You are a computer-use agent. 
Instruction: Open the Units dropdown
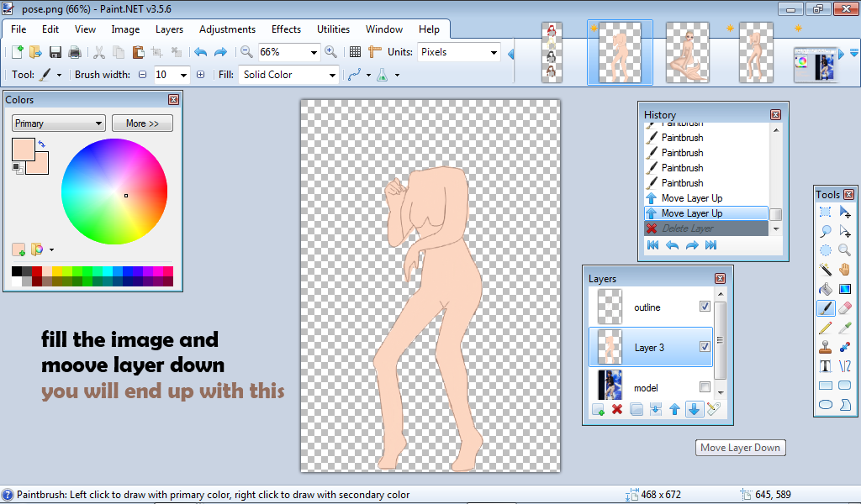coord(494,53)
